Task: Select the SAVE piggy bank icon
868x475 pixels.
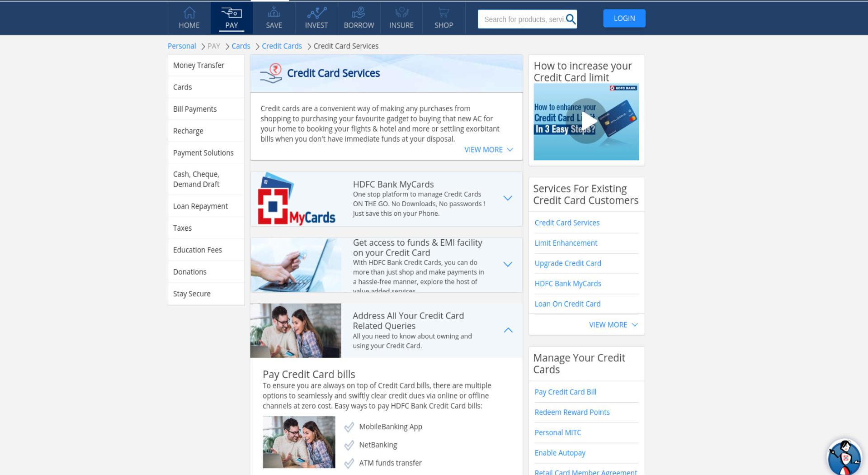Action: (x=274, y=12)
